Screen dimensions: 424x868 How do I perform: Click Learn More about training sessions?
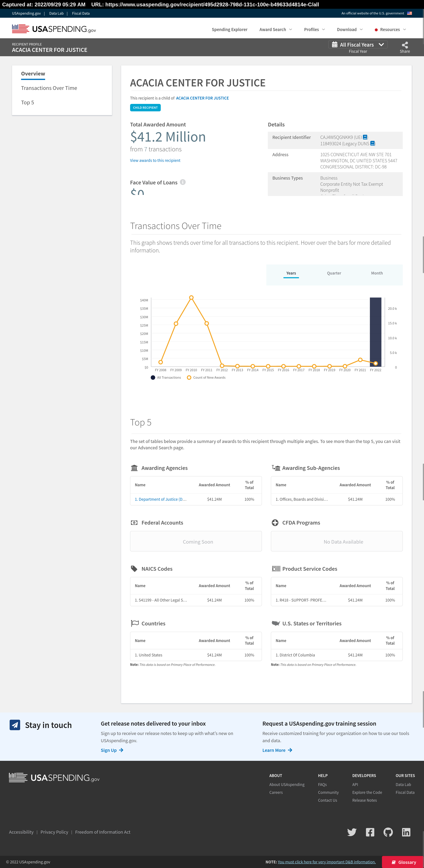click(274, 750)
